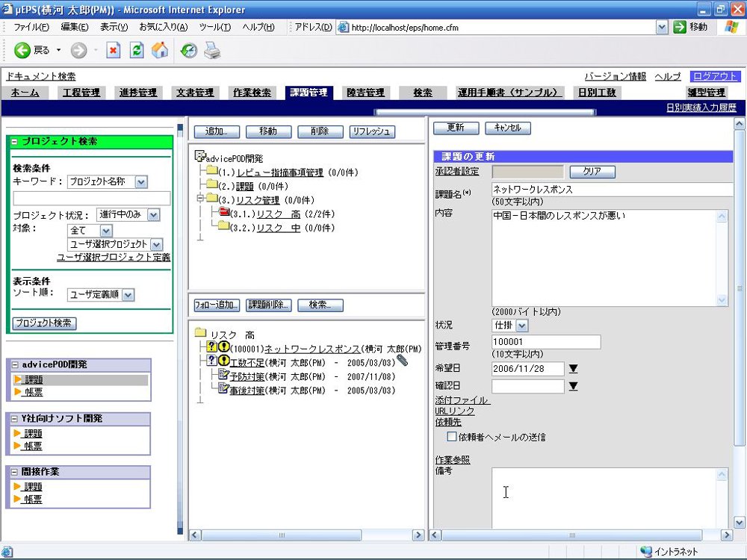This screenshot has height=560, width=747.
Task: Click the 課題削除 button
Action: (268, 305)
